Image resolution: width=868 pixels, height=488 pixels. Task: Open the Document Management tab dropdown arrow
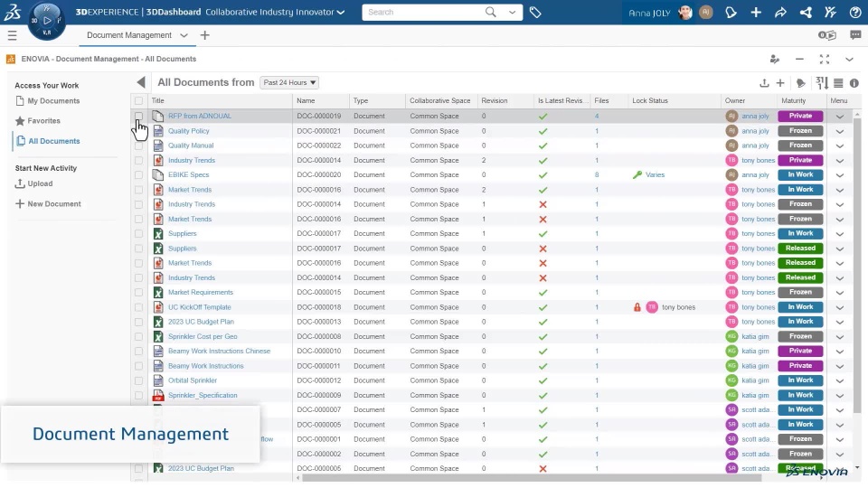coord(184,35)
